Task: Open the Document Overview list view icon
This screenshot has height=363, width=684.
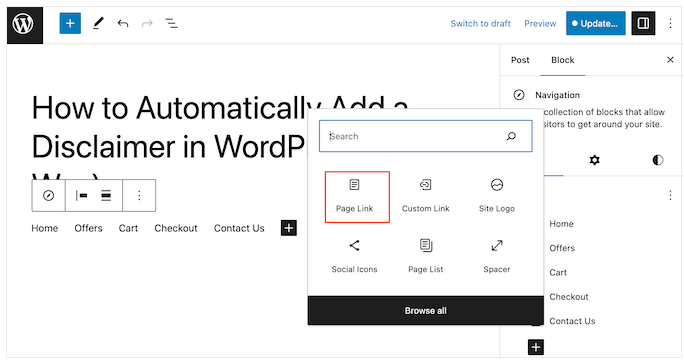Action: tap(171, 24)
